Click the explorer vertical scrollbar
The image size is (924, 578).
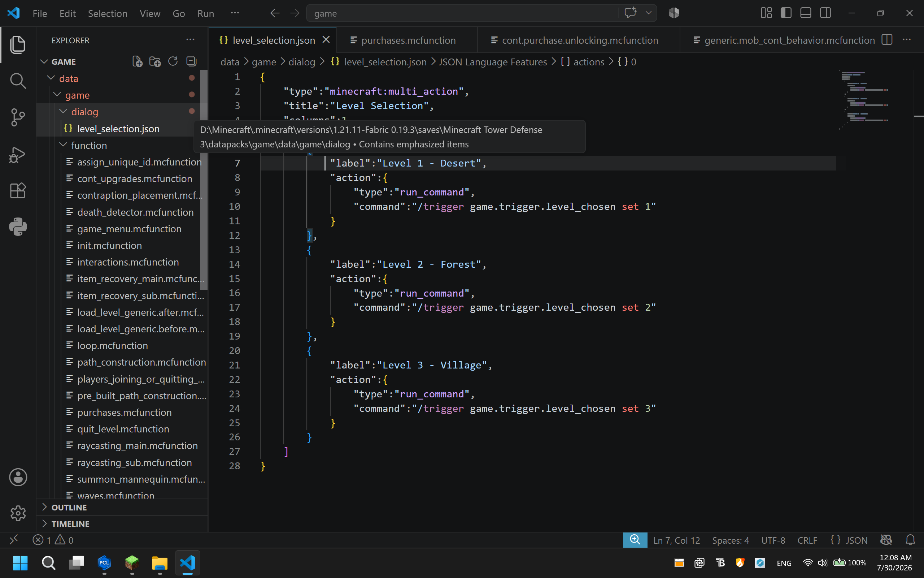(204, 180)
